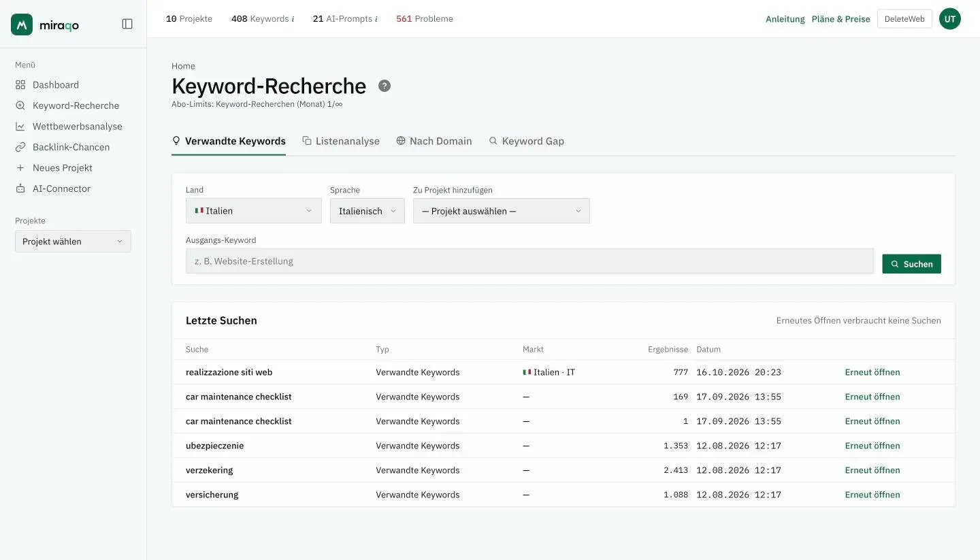This screenshot has width=980, height=560.
Task: Open the Anleitung link
Action: click(x=785, y=19)
